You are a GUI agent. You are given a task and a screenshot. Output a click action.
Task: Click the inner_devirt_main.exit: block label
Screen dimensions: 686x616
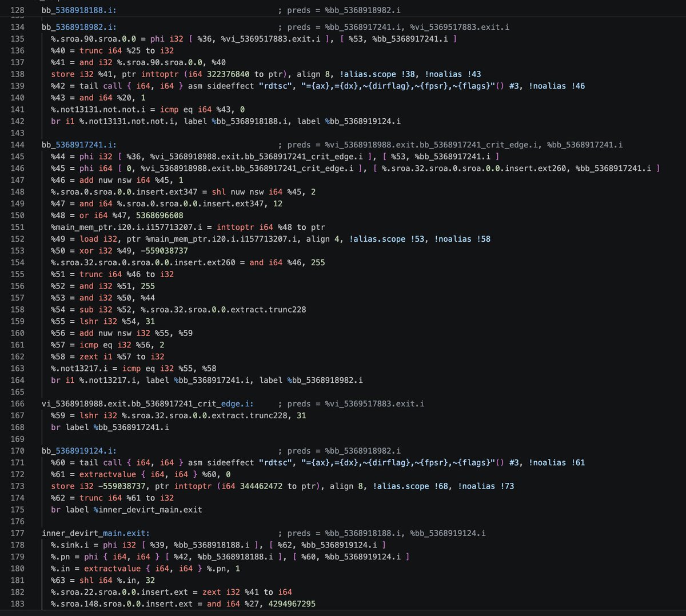(x=95, y=533)
